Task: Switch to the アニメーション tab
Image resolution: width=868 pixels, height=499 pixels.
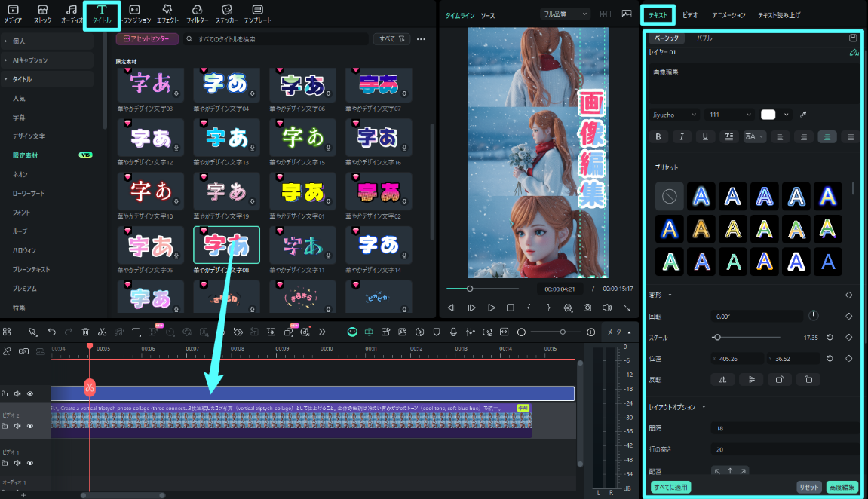Action: (x=729, y=15)
